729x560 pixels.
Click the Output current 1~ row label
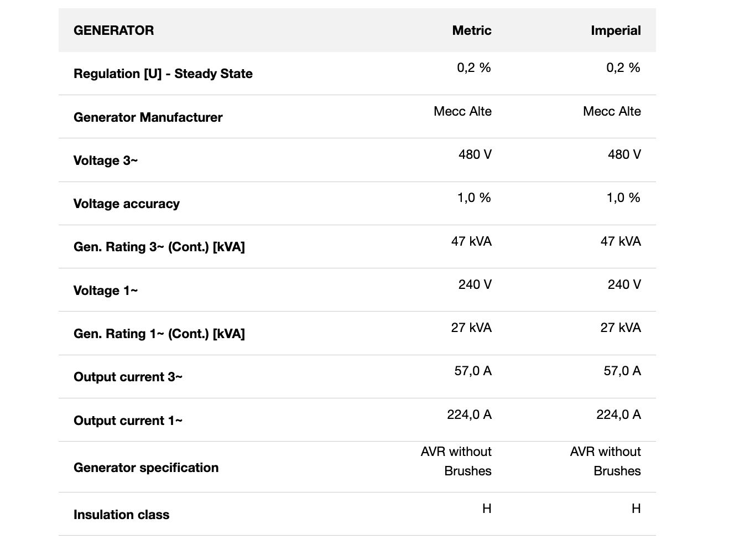point(128,421)
